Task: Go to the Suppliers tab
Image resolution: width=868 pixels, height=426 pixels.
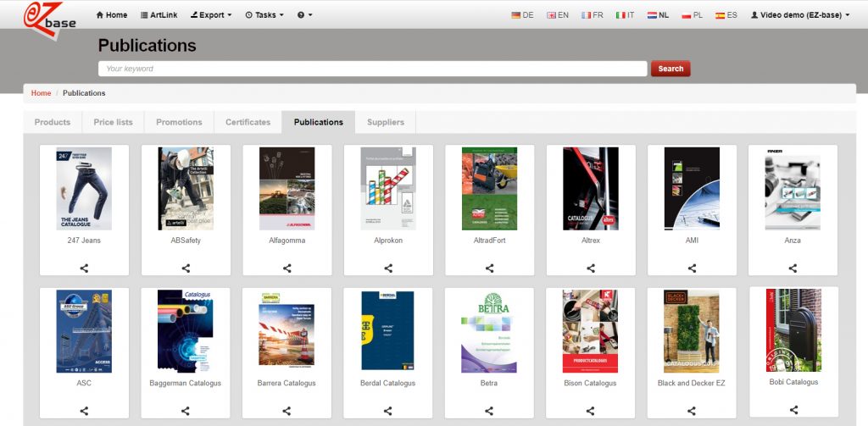Action: (x=386, y=122)
